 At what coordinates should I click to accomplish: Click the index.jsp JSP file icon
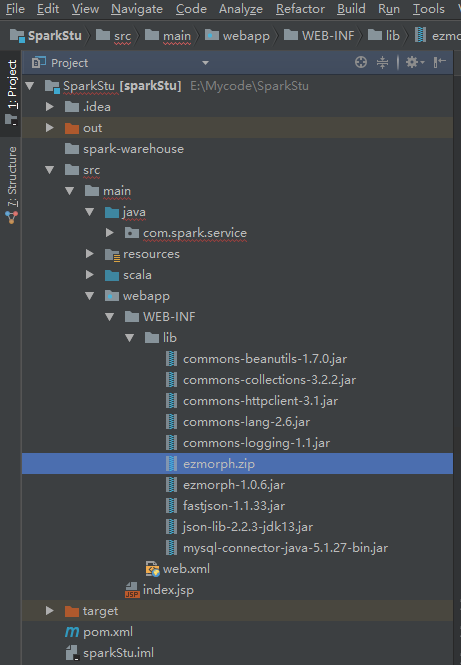pyautogui.click(x=132, y=590)
